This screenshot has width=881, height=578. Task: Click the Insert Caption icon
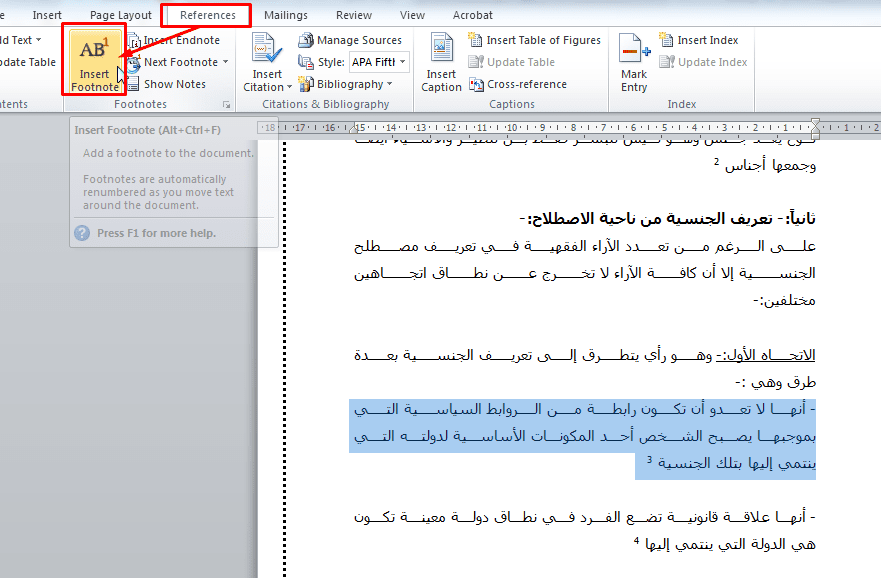coord(441,62)
